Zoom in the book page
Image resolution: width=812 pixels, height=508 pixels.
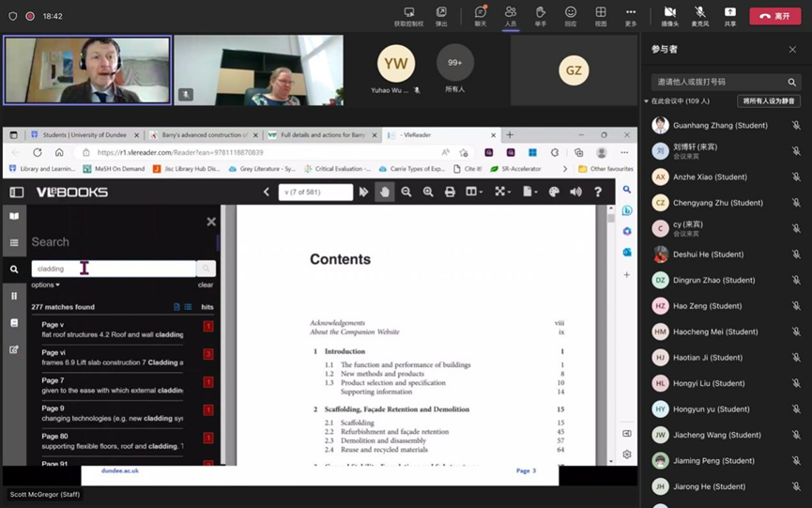point(428,192)
